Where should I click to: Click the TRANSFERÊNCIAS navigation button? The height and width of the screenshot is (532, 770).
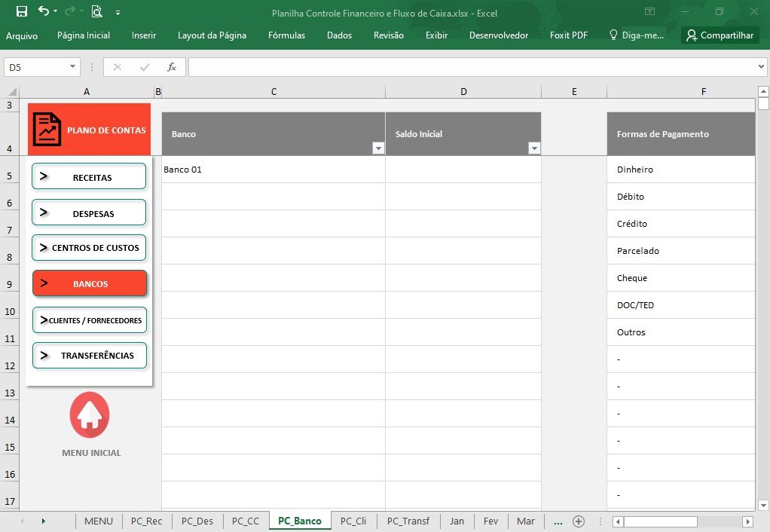tap(90, 355)
